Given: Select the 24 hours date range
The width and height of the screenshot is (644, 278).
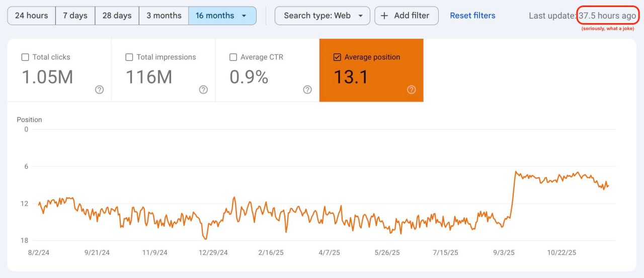Looking at the screenshot, I should pyautogui.click(x=31, y=16).
